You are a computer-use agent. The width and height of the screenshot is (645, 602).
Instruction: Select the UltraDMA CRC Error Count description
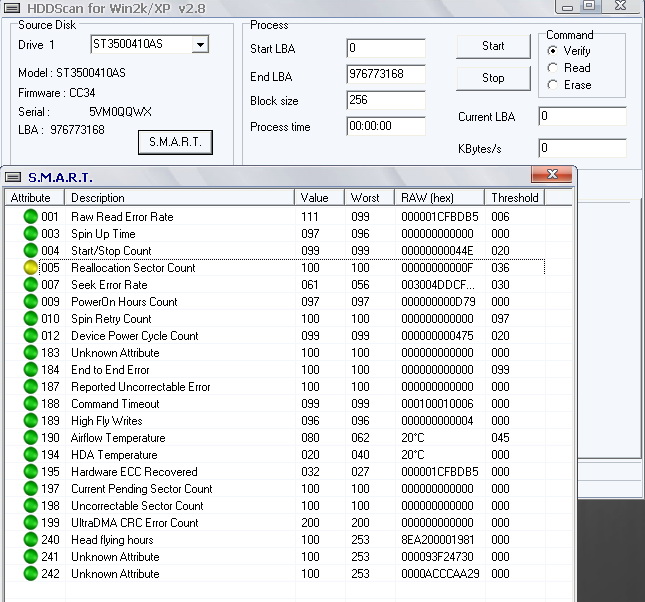coord(135,523)
